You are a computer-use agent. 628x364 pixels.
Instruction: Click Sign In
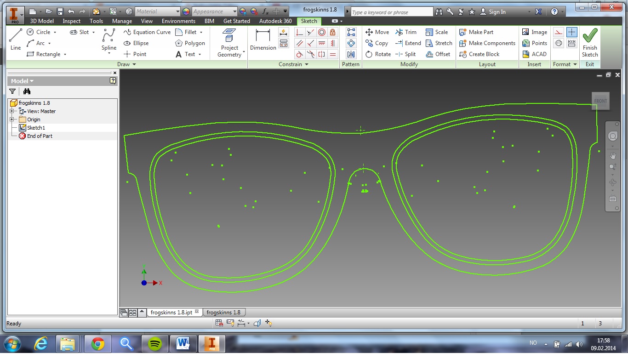point(493,12)
